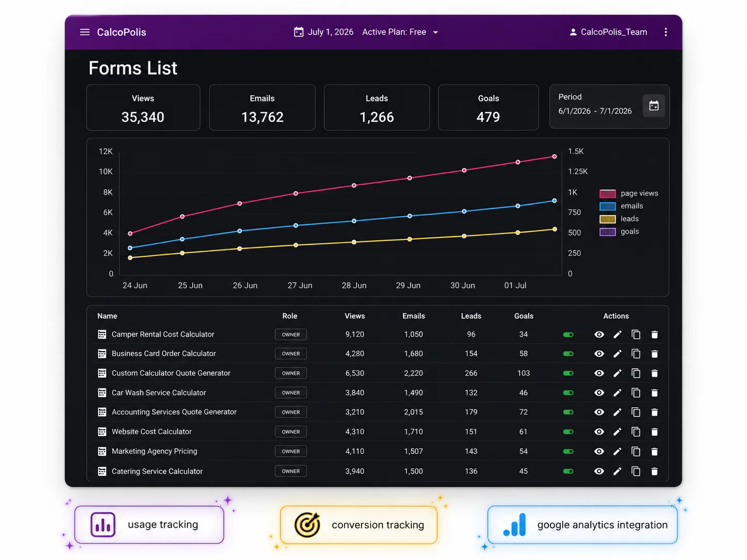Image resolution: width=747 pixels, height=560 pixels.
Task: Sort table by Goals column header
Action: pyautogui.click(x=524, y=316)
